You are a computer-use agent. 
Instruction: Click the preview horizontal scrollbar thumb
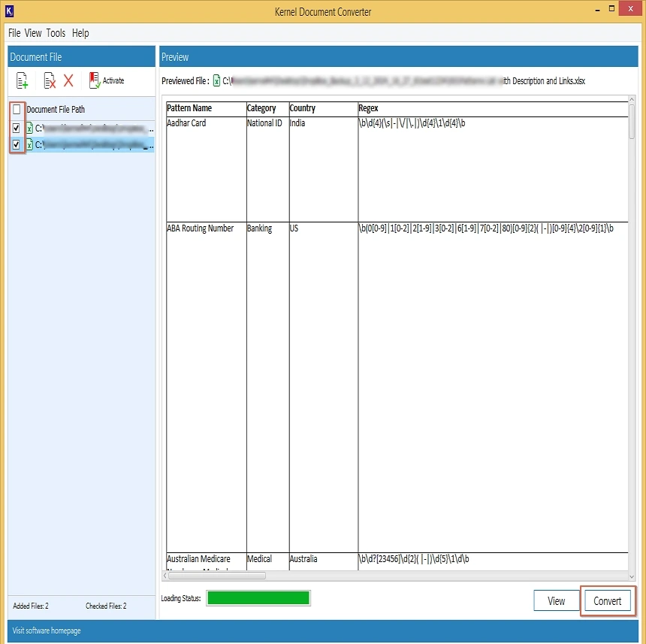(x=216, y=576)
